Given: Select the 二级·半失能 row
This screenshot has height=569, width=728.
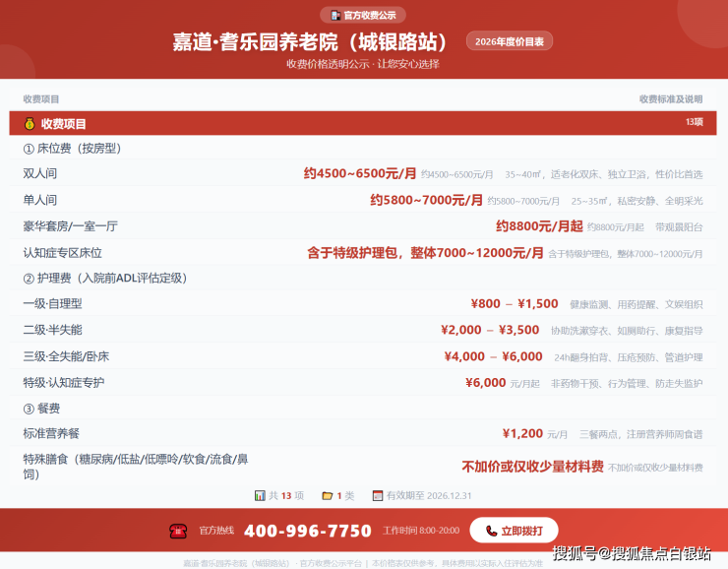Looking at the screenshot, I should 363,330.
